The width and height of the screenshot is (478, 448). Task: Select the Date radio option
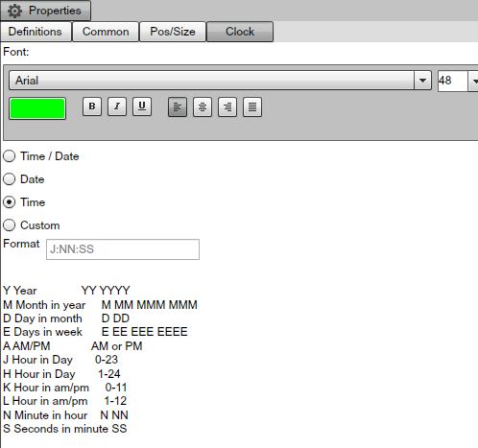(10, 179)
